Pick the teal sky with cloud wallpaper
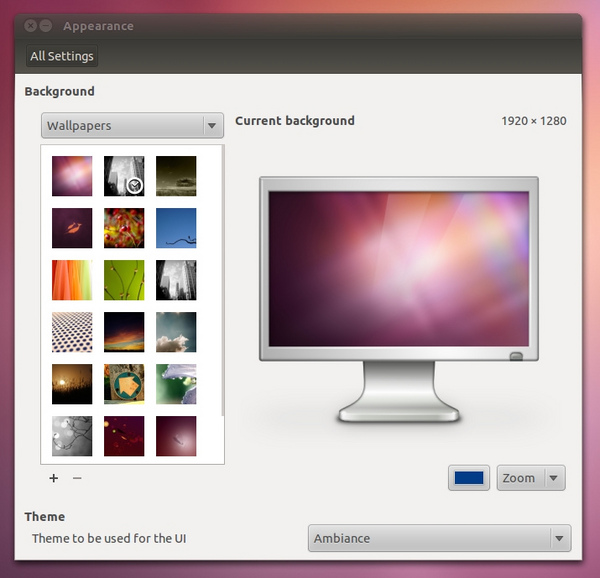Viewport: 600px width, 578px height. click(x=176, y=332)
